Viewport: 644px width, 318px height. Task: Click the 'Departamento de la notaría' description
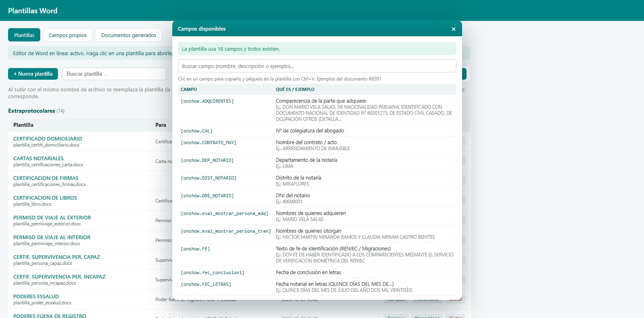pyautogui.click(x=306, y=160)
